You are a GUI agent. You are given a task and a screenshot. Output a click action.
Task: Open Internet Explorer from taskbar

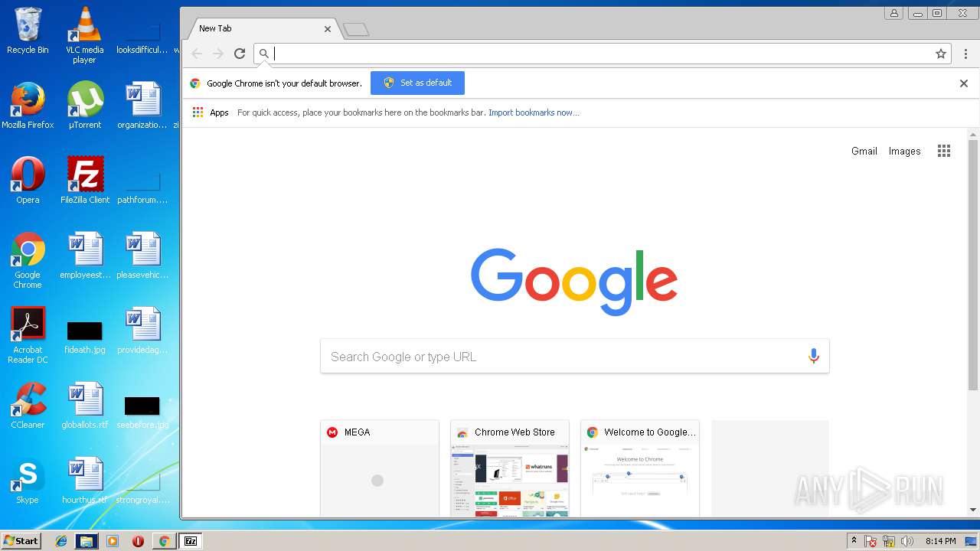click(61, 541)
